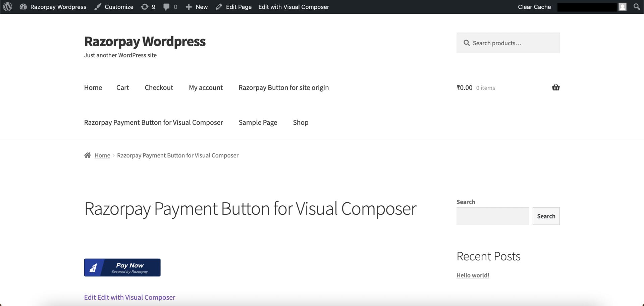
Task: Click Clear Cache in the admin bar
Action: pos(534,7)
